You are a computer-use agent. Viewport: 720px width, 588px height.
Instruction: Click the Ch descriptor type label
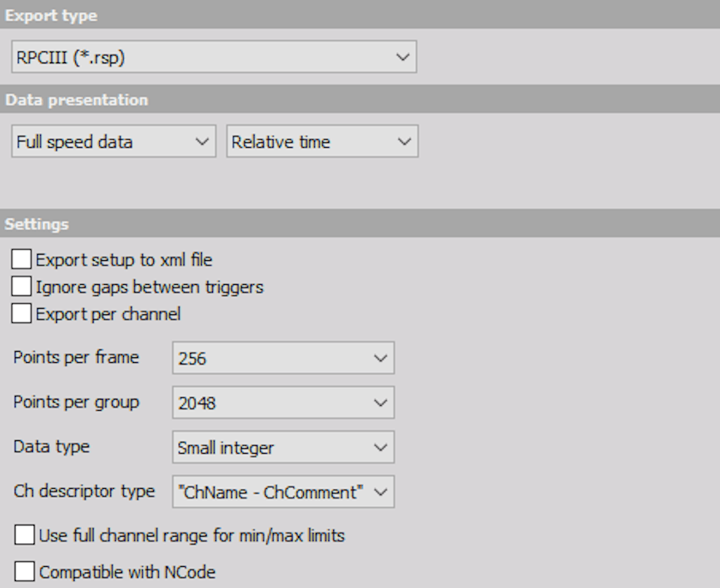84,491
